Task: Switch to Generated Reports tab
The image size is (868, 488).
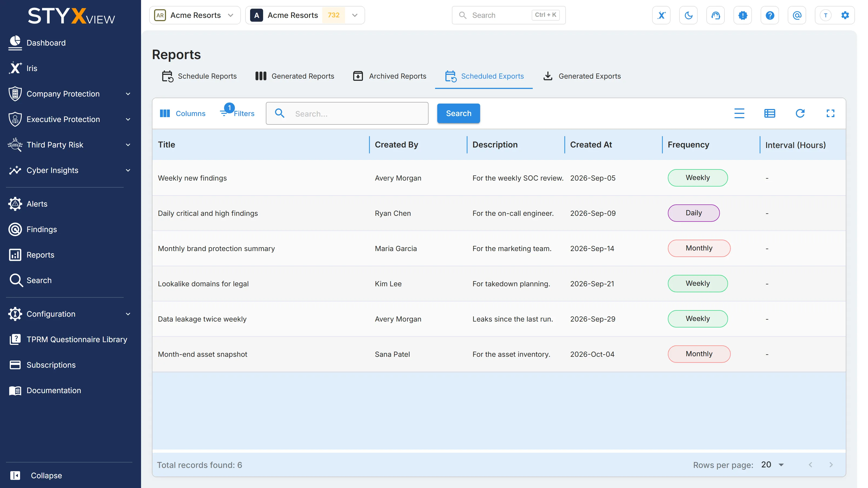Action: pyautogui.click(x=295, y=76)
